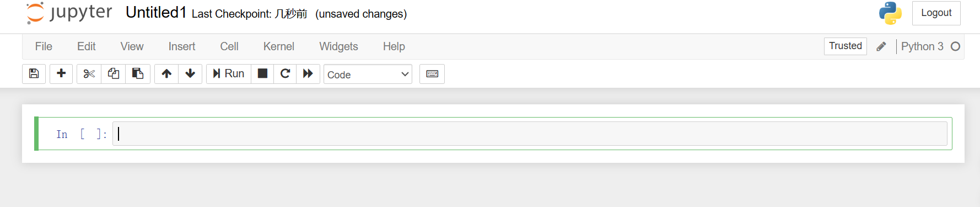This screenshot has width=980, height=207.
Task: Rename the notebook title Untitled1
Action: [x=156, y=13]
